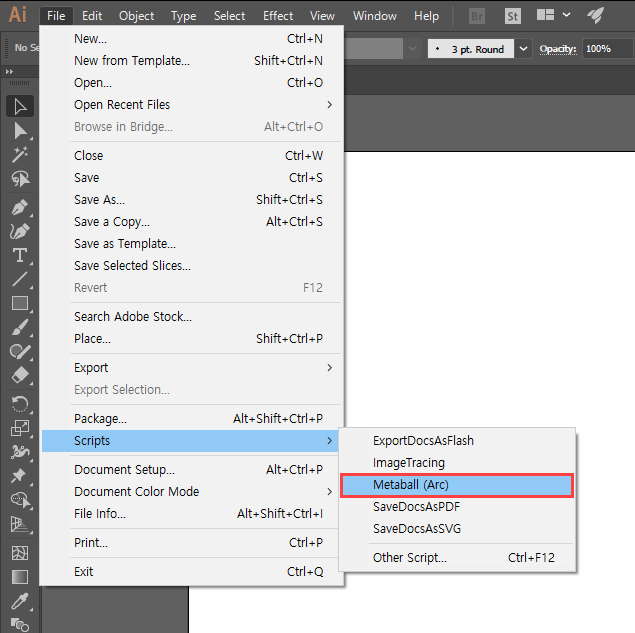
Task: Click the GPU performance rocket icon
Action: tap(595, 15)
